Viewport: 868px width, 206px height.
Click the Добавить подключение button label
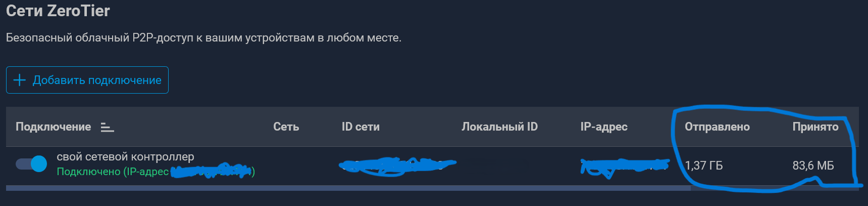pos(97,80)
